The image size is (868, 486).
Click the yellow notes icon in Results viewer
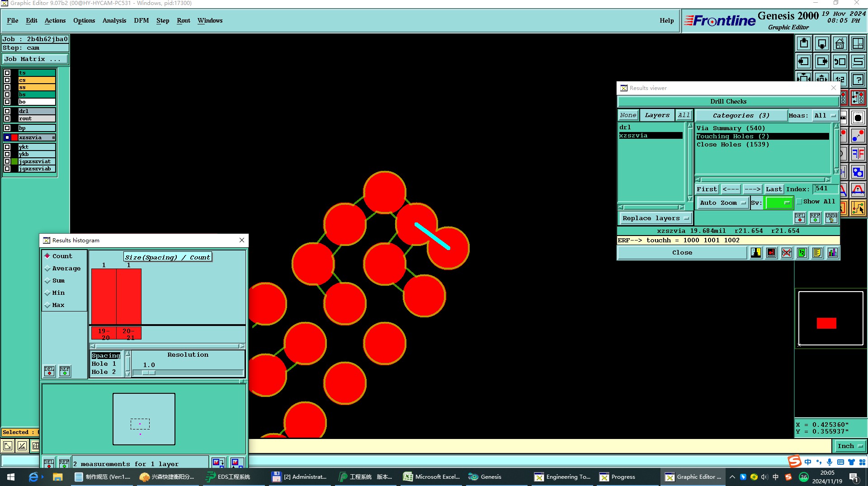[817, 253]
